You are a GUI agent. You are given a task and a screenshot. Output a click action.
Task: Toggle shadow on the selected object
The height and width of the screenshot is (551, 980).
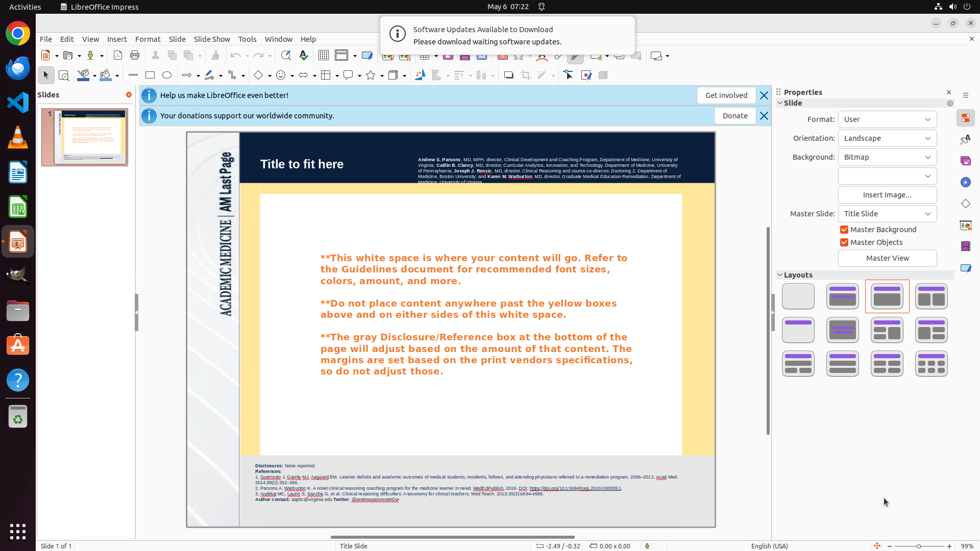point(508,75)
